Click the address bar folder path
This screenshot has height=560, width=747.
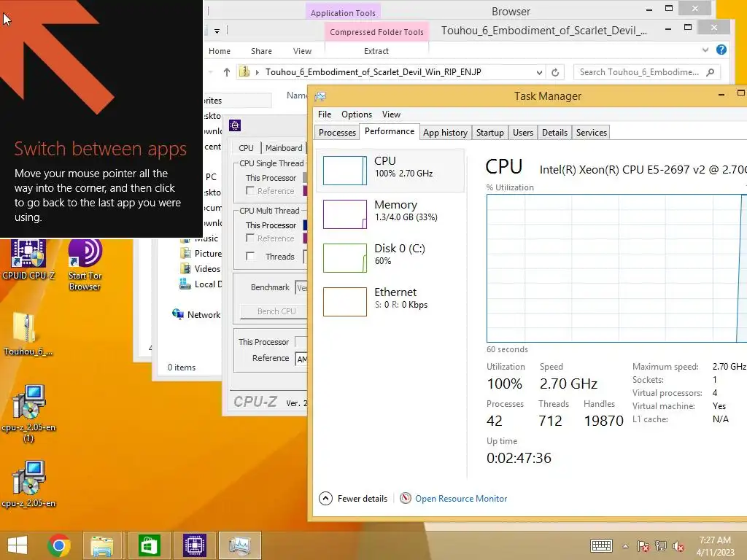coord(373,72)
